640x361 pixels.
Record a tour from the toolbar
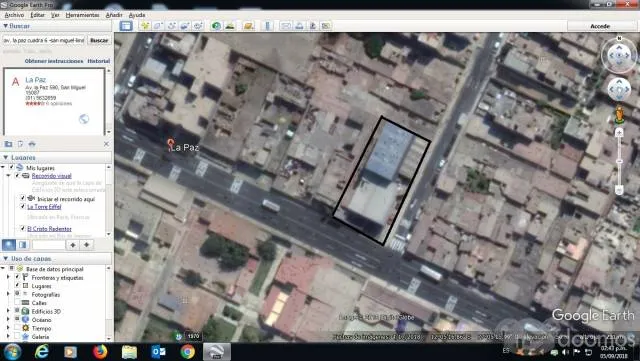[x=198, y=26]
